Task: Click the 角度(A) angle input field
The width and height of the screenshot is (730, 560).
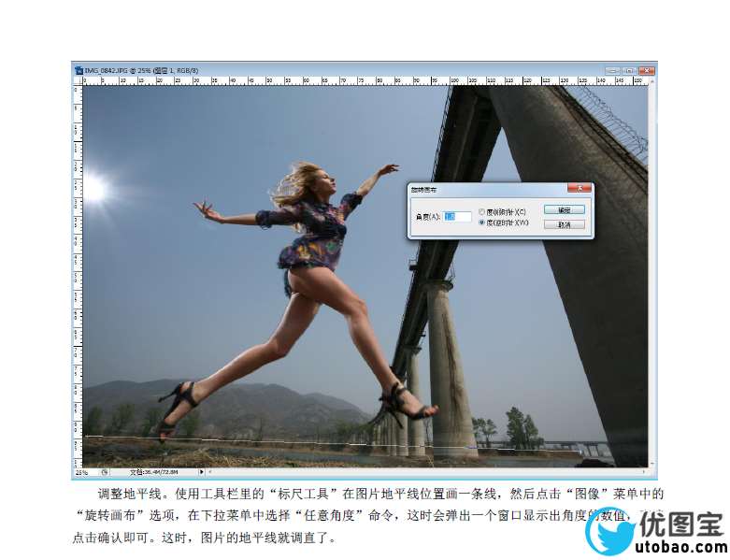Action: (457, 217)
